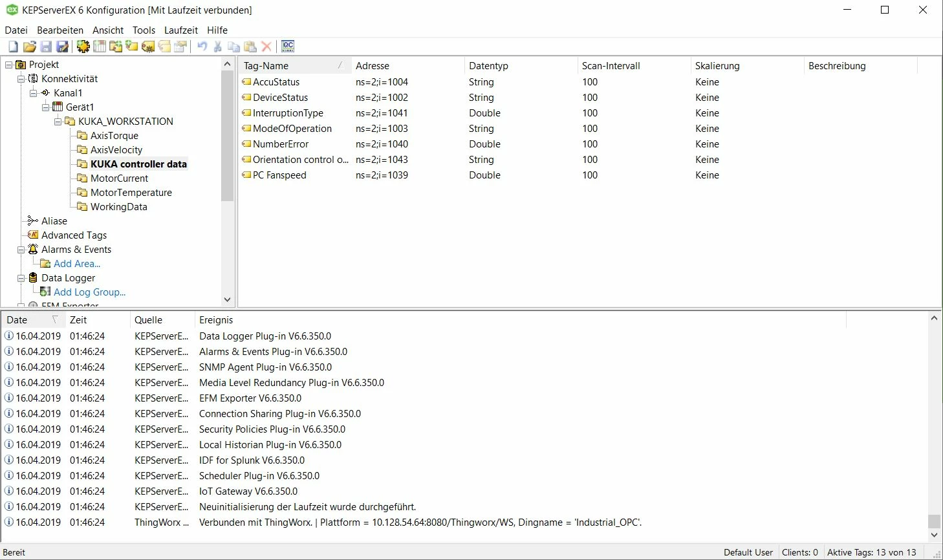Click the tree panel scroll-up arrow
943x560 pixels.
click(227, 64)
